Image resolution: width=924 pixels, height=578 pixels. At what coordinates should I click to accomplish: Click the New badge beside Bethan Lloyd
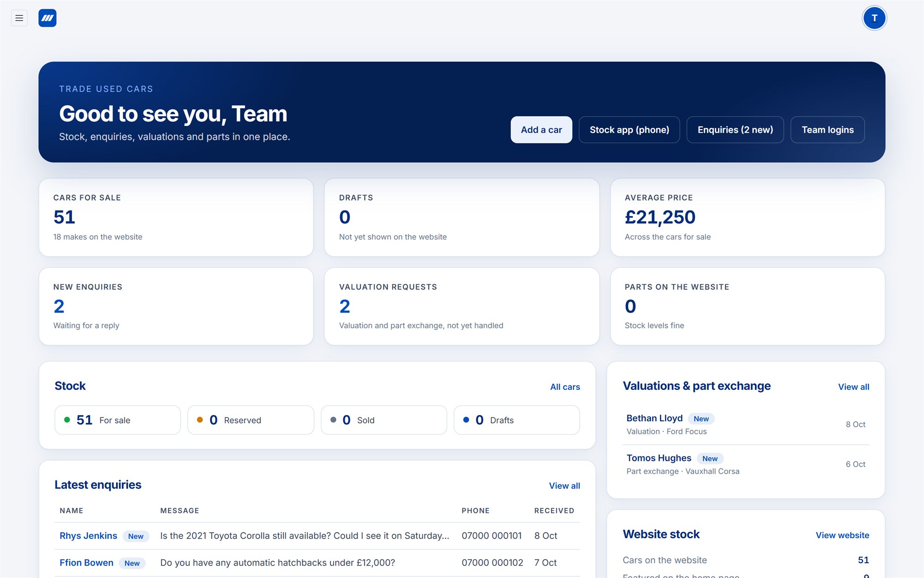701,419
